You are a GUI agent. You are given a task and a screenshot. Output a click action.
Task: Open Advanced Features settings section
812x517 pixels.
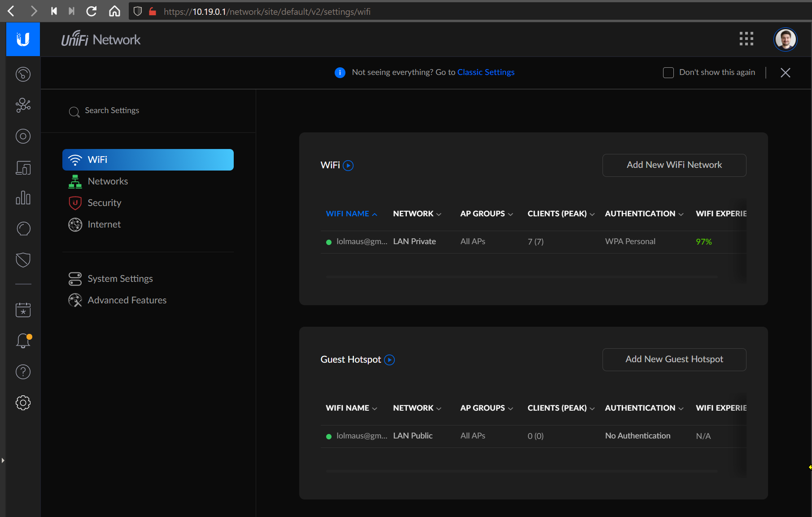pyautogui.click(x=127, y=300)
